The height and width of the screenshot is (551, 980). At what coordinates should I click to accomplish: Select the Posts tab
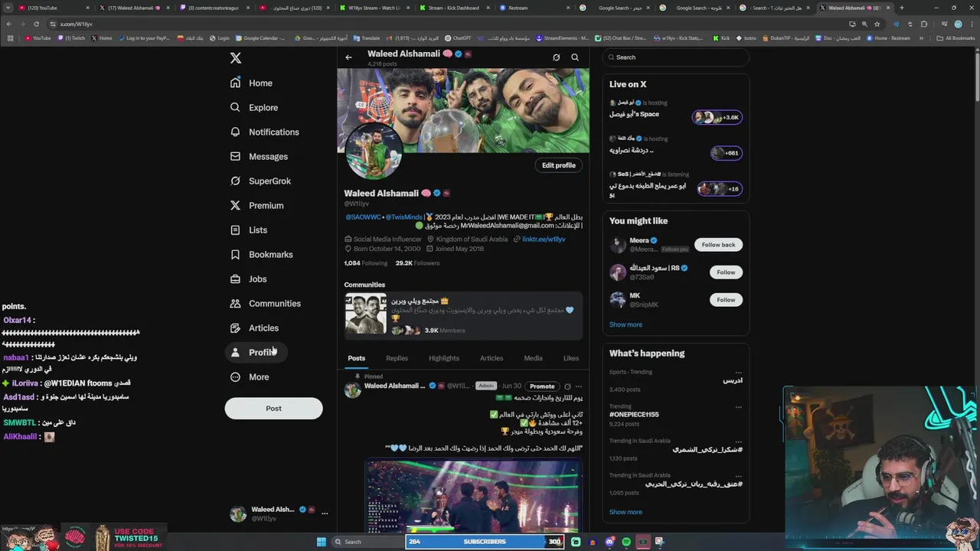click(x=357, y=358)
